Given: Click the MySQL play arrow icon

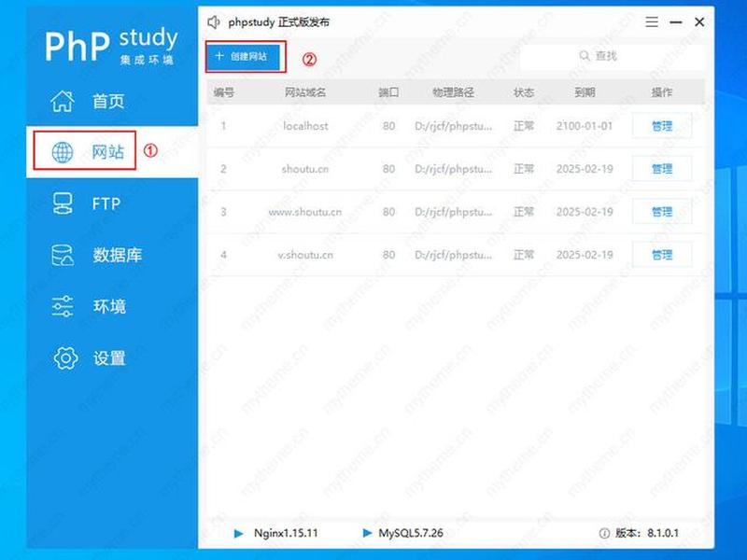Looking at the screenshot, I should 367,533.
